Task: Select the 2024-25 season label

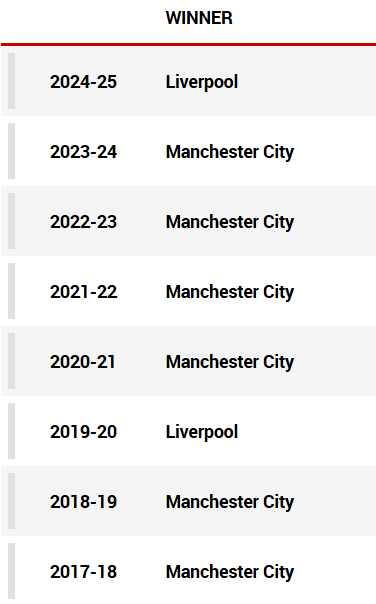Action: pos(83,82)
